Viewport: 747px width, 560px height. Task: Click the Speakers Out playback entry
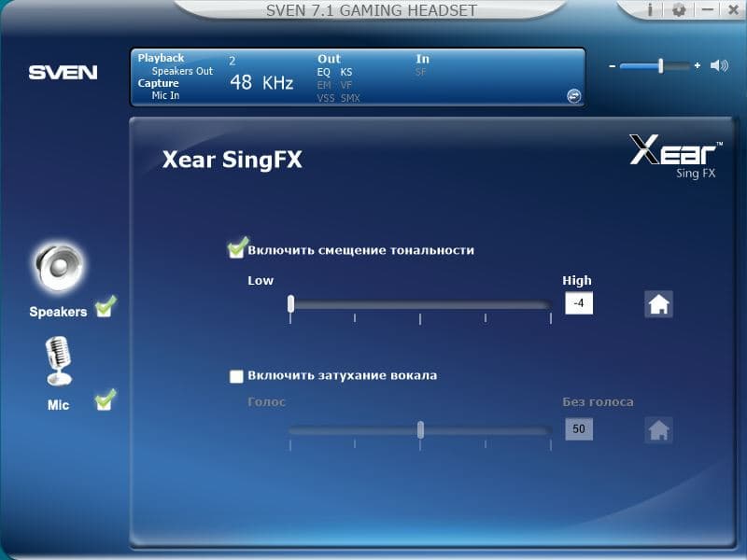tap(182, 71)
